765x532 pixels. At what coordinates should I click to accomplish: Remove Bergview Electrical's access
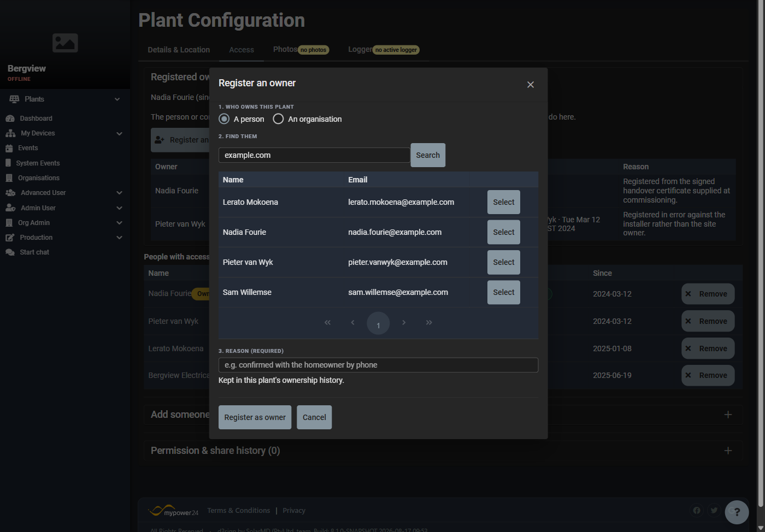708,375
